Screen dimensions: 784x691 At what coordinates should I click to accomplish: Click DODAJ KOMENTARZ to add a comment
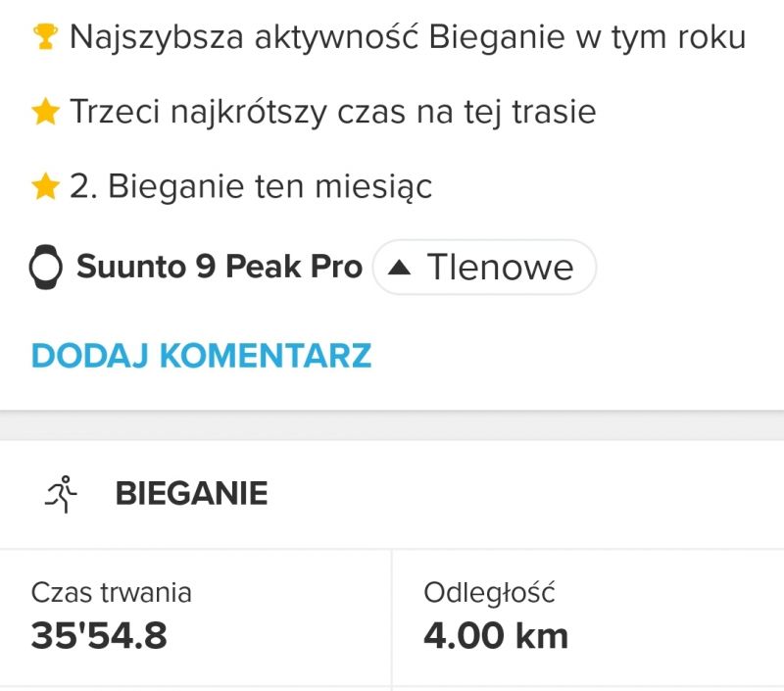pos(201,356)
